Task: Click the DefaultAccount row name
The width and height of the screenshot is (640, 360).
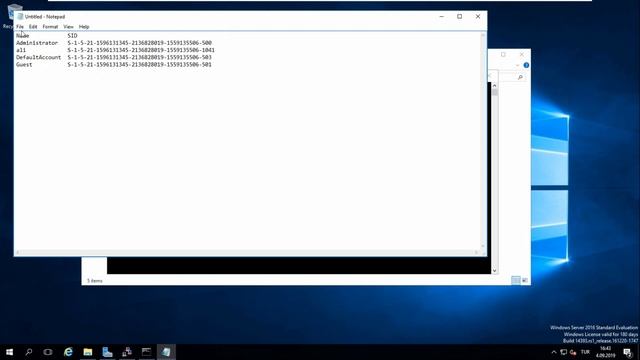Action: click(38, 58)
